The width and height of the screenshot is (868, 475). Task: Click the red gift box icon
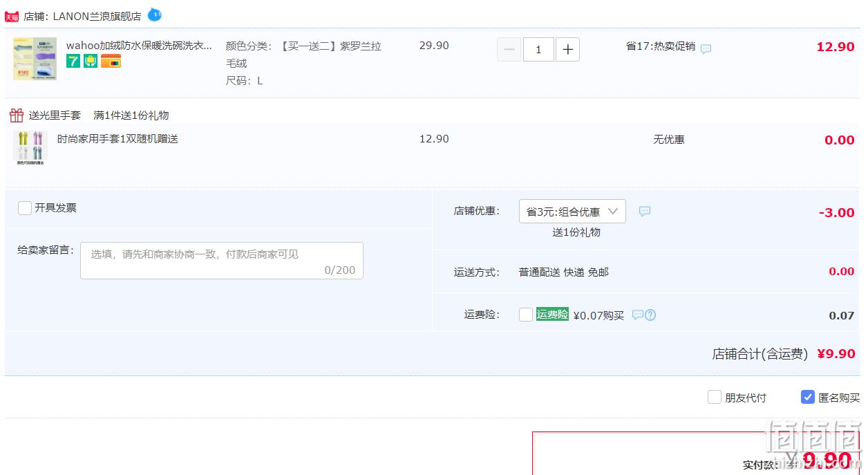coord(17,115)
